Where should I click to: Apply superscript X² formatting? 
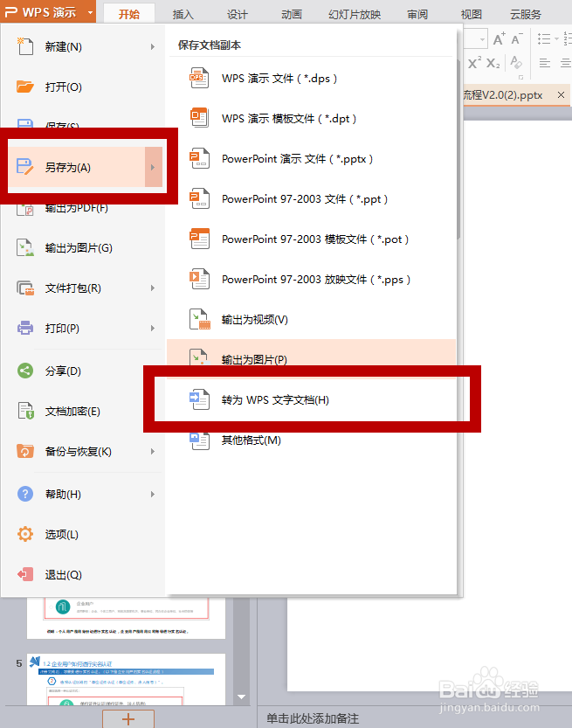(x=474, y=63)
